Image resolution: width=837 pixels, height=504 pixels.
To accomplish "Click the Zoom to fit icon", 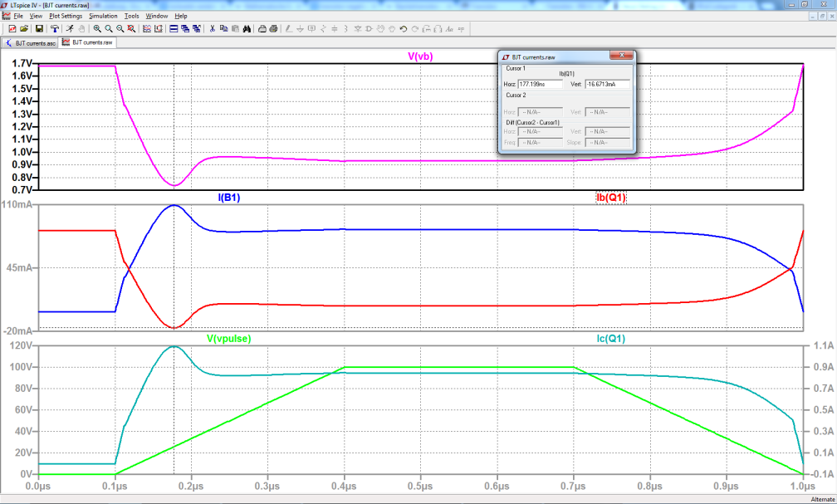I will 131,28.
